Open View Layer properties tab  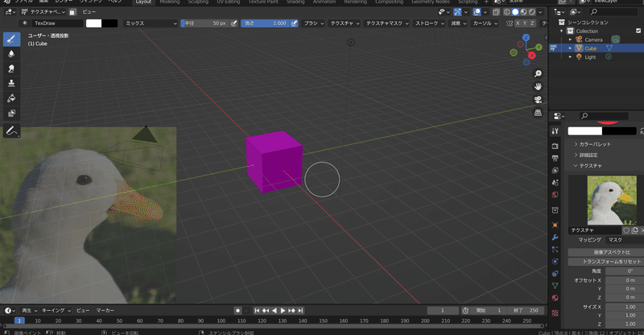555,170
